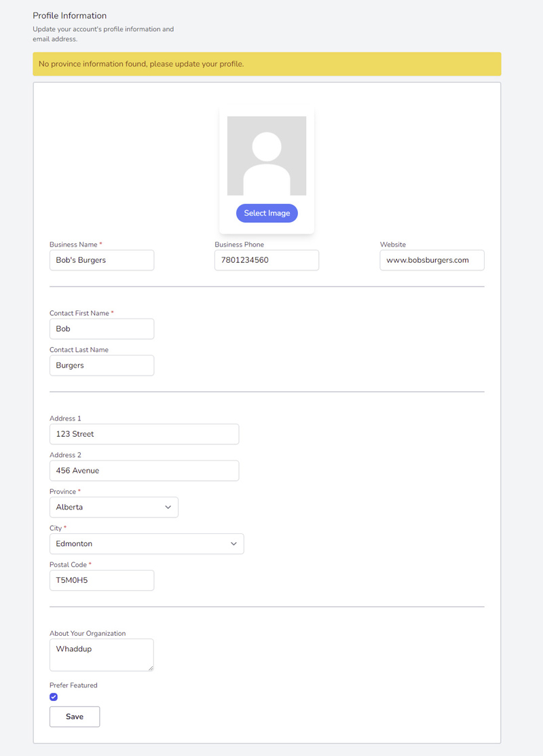This screenshot has height=756, width=543.
Task: Click the Prefer Featured label text
Action: [x=73, y=685]
